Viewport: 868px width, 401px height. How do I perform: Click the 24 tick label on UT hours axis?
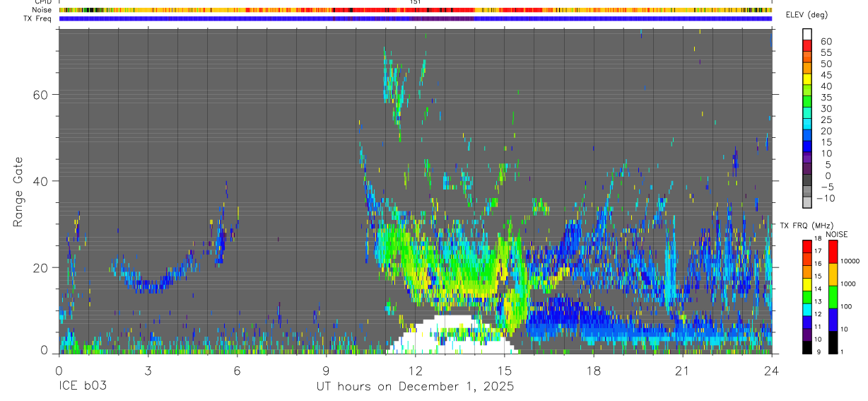pos(771,370)
